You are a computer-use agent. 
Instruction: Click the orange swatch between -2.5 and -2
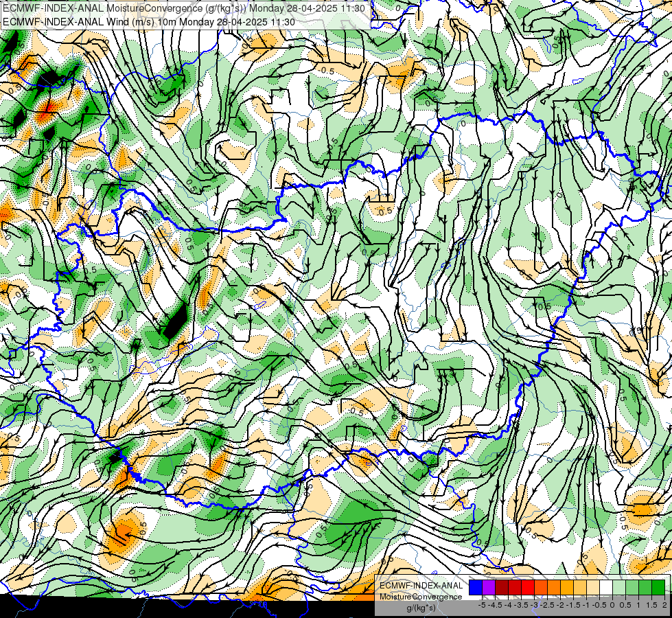(x=554, y=587)
